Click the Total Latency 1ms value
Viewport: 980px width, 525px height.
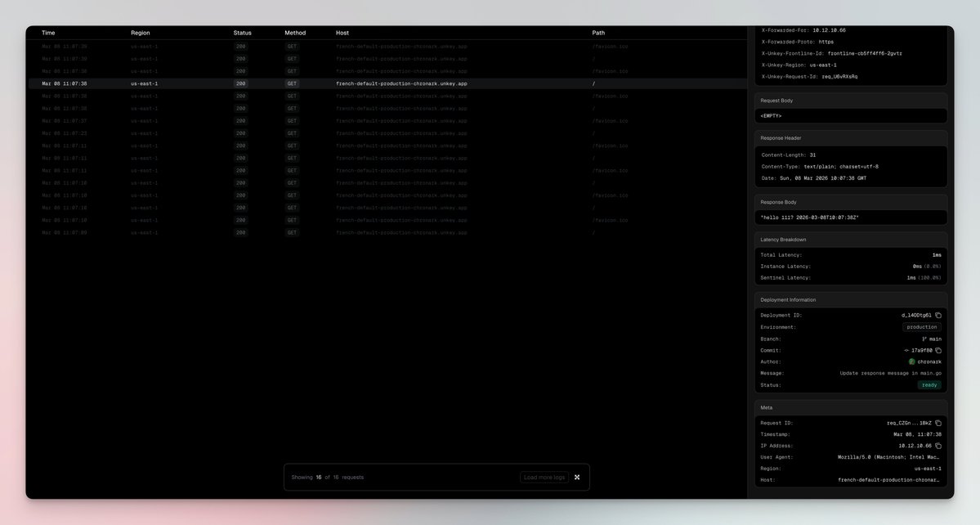(x=936, y=255)
